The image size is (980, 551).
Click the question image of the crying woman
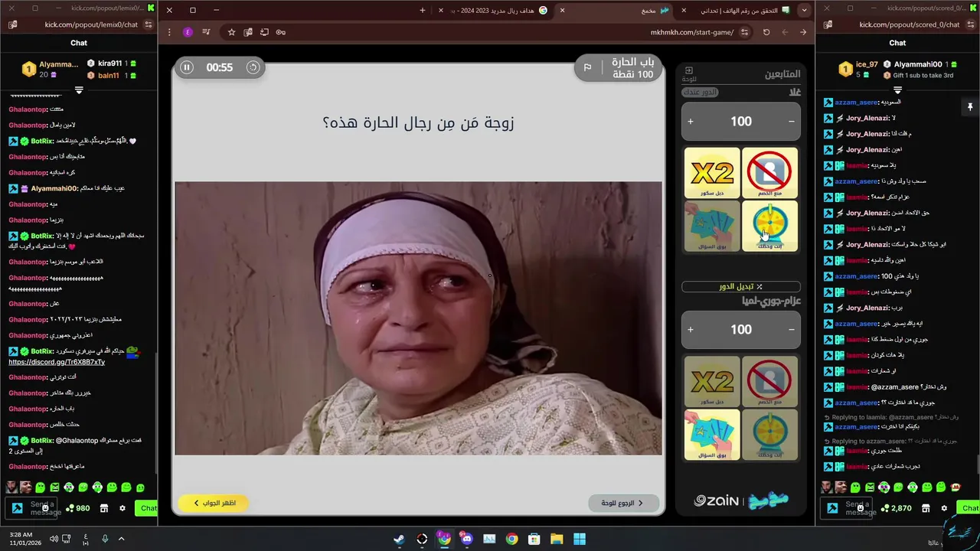click(418, 318)
